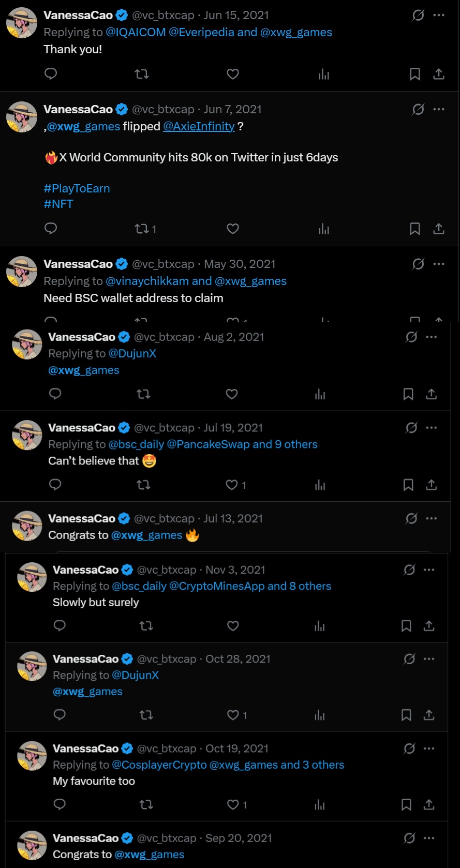Repost the Jun 7 X World Community tweet
This screenshot has width=460, height=868.
[x=142, y=229]
